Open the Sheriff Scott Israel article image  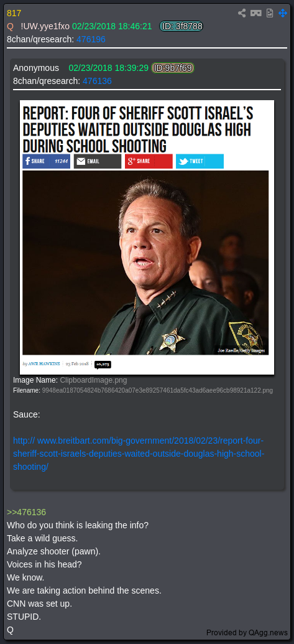pyautogui.click(x=147, y=238)
